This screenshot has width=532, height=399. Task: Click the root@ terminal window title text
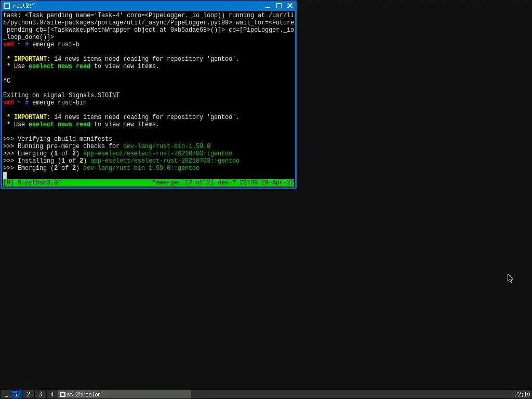(x=24, y=6)
